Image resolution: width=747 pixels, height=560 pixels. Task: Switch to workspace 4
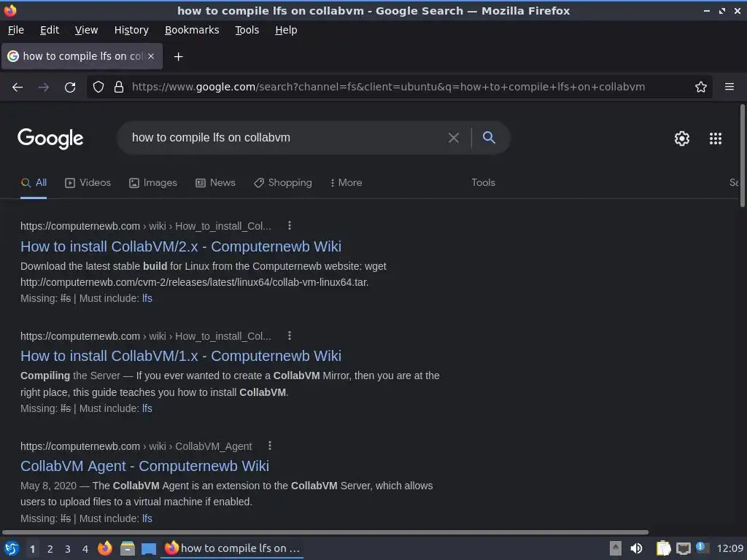(85, 549)
